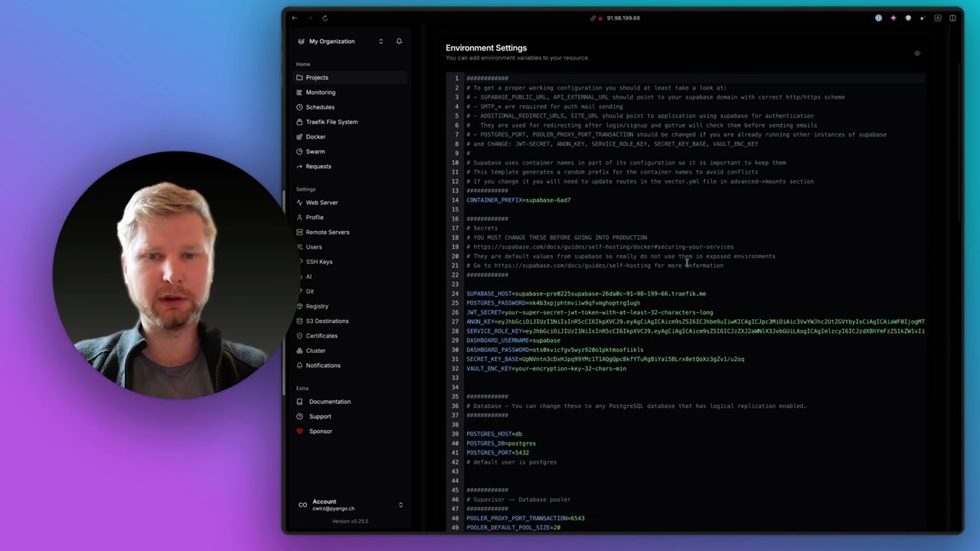Click the Swarm pie chart icon
The width and height of the screenshot is (980, 551).
[300, 152]
